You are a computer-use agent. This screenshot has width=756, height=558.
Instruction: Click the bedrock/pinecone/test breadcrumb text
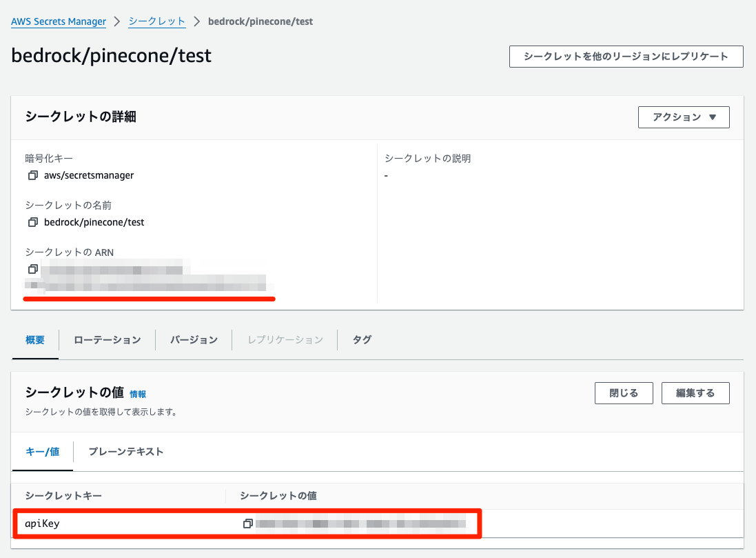(x=260, y=21)
